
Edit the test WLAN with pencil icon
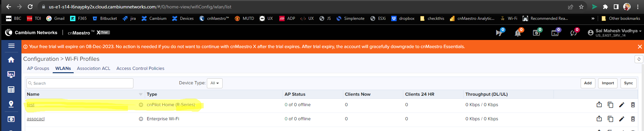pos(622,105)
